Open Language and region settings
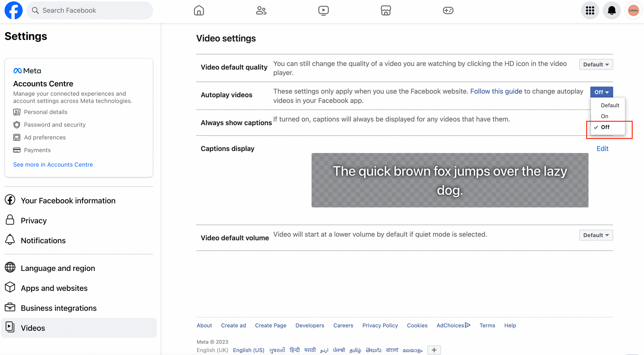This screenshot has width=644, height=355. (58, 268)
